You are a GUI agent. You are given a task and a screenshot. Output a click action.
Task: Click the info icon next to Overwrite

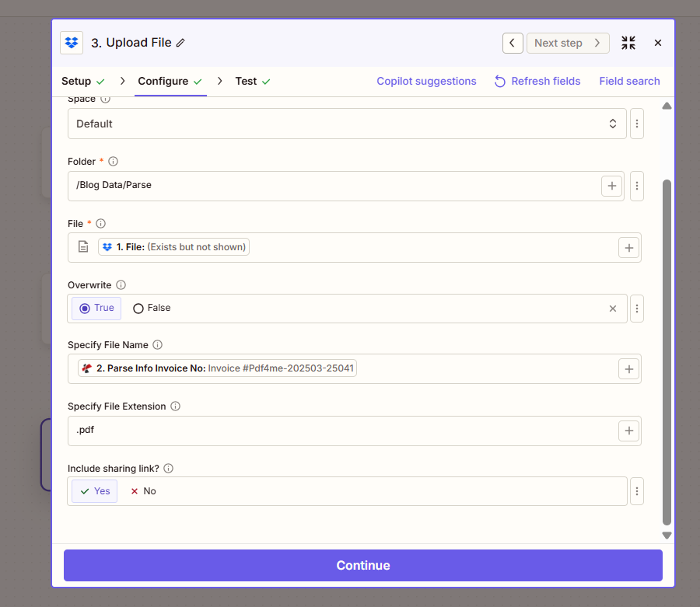pos(122,284)
